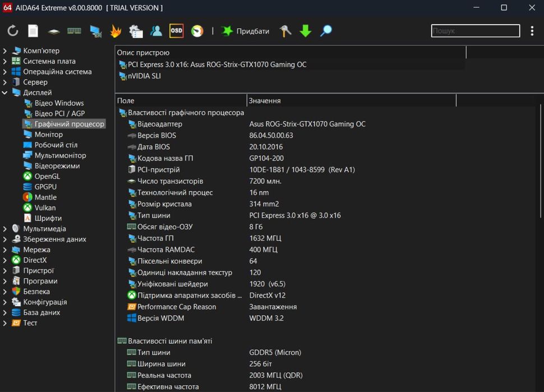Click the Шрифти font icon

(27, 218)
